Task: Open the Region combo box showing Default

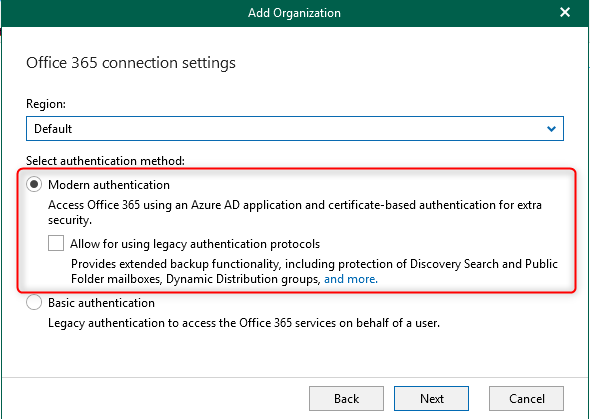Action: click(x=295, y=129)
